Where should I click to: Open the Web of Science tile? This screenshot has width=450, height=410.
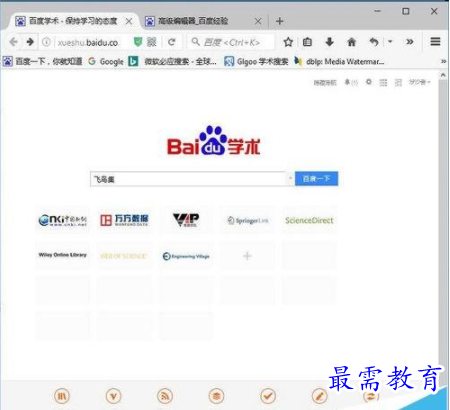(124, 256)
